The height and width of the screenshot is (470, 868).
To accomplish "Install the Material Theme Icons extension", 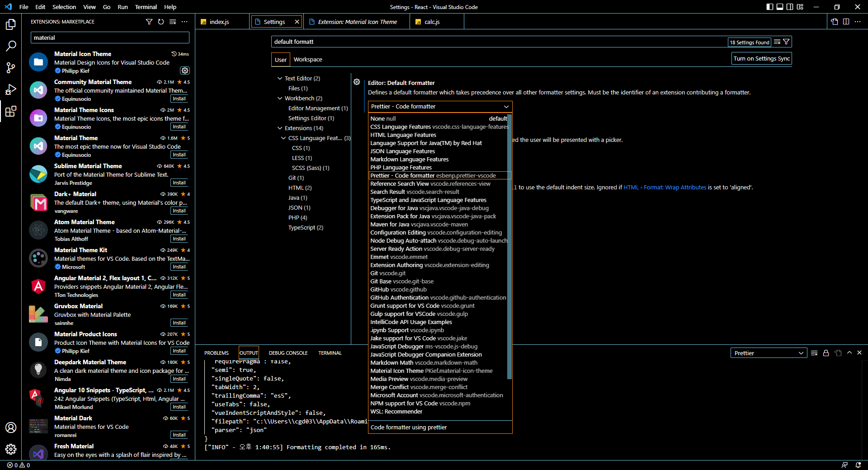I will pos(179,127).
